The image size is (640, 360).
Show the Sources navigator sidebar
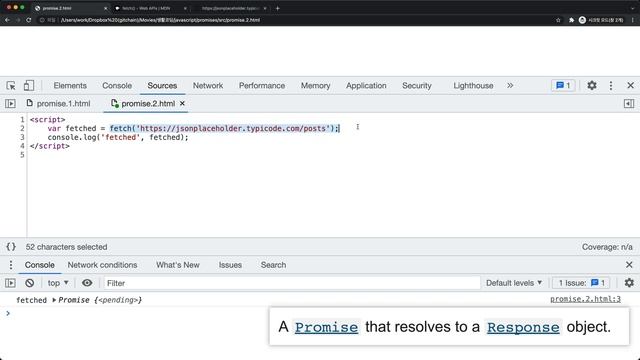[x=10, y=104]
